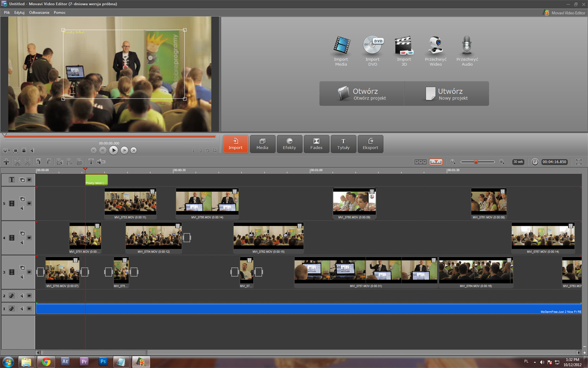Open the Plik menu
The image size is (588, 368).
coord(7,12)
